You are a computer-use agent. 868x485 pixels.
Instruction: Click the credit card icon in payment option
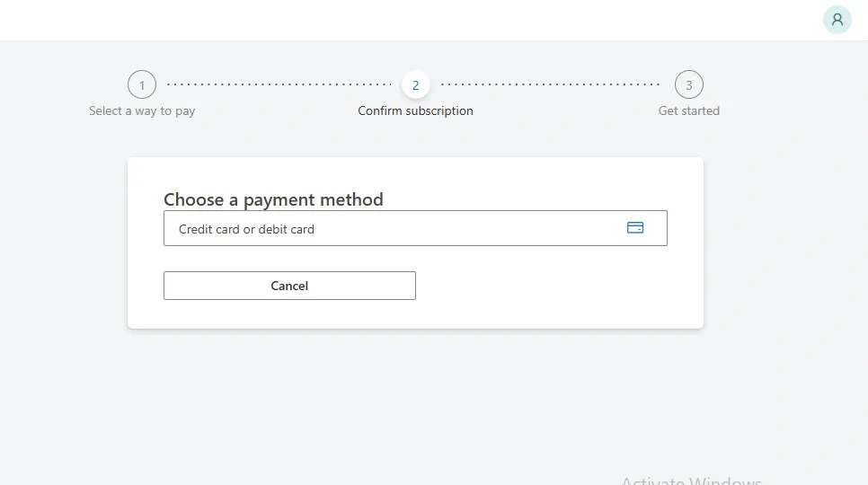[x=635, y=227]
